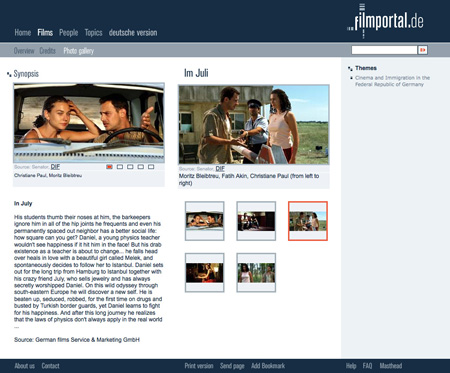Switch to the Overview tab

point(24,51)
